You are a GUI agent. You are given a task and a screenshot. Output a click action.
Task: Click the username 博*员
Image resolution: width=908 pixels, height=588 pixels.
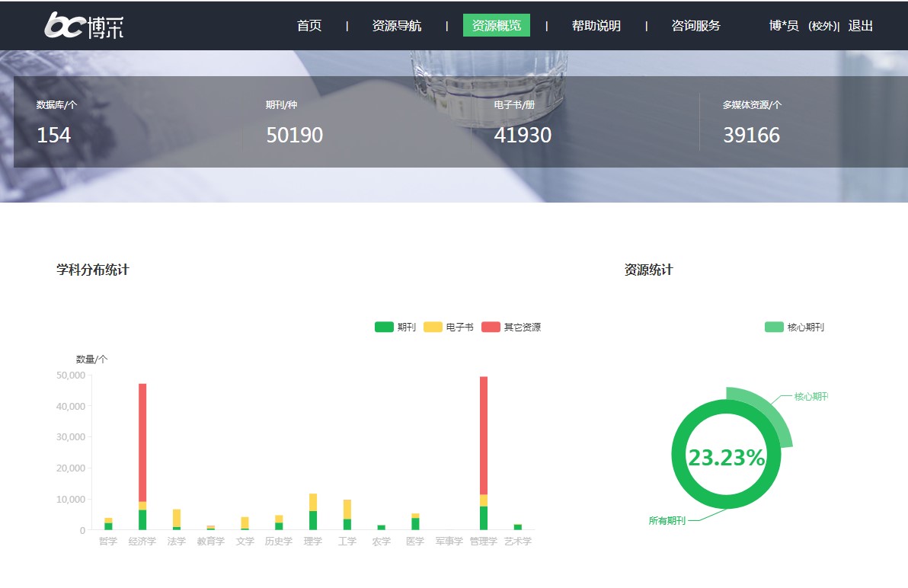coord(784,26)
